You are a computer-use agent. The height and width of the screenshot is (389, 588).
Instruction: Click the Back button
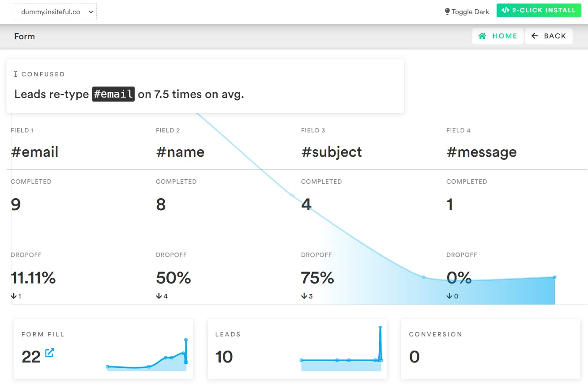coord(549,36)
